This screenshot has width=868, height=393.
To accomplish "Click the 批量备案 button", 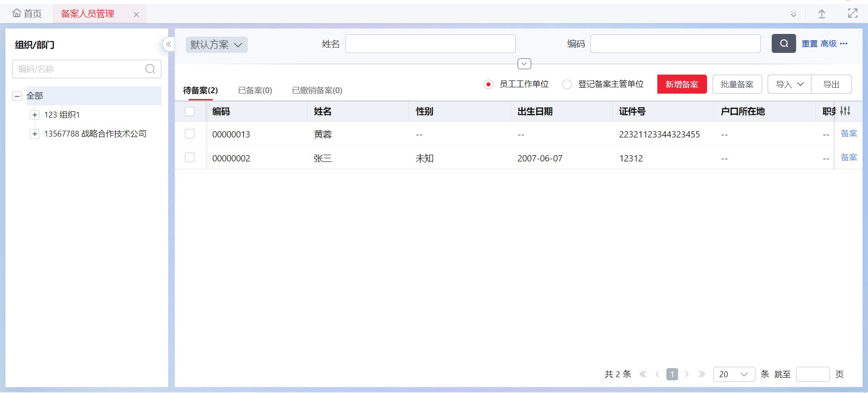I will point(737,84).
